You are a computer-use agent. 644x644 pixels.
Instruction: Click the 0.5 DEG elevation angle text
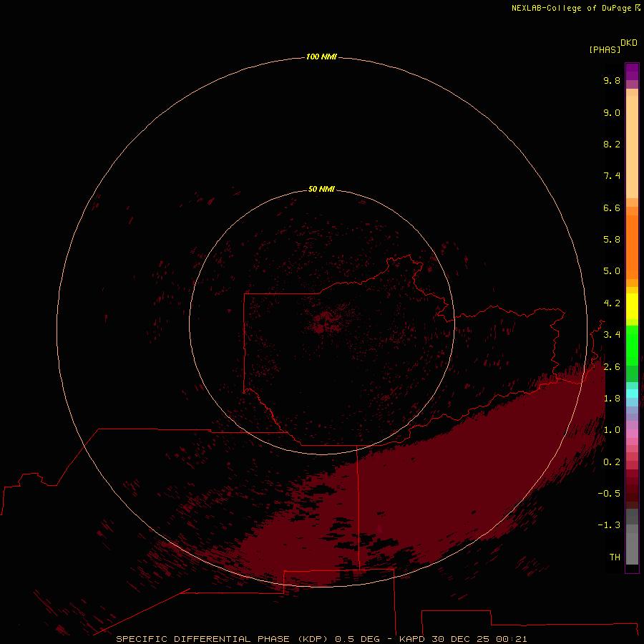[x=357, y=639]
